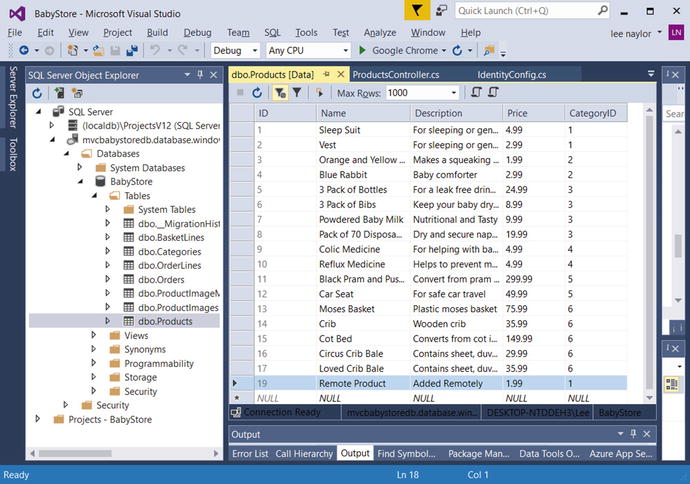This screenshot has width=690, height=484.
Task: Open the Server Explorer side tab
Action: coord(13,97)
